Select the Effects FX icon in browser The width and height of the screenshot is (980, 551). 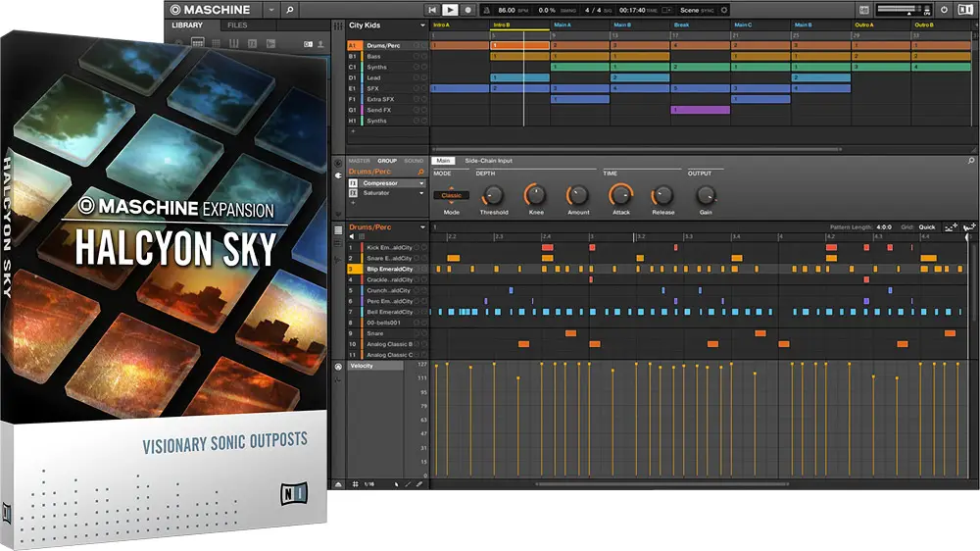coord(252,43)
